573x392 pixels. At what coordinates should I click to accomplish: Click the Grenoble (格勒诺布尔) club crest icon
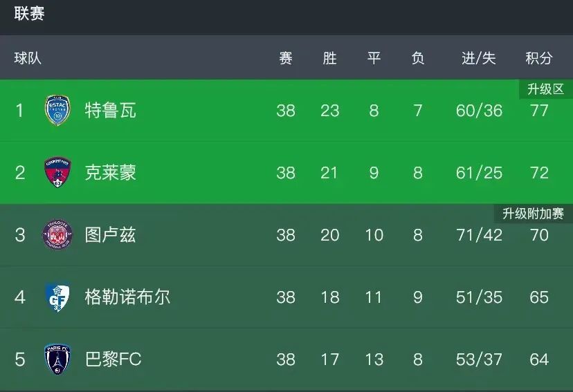[57, 297]
